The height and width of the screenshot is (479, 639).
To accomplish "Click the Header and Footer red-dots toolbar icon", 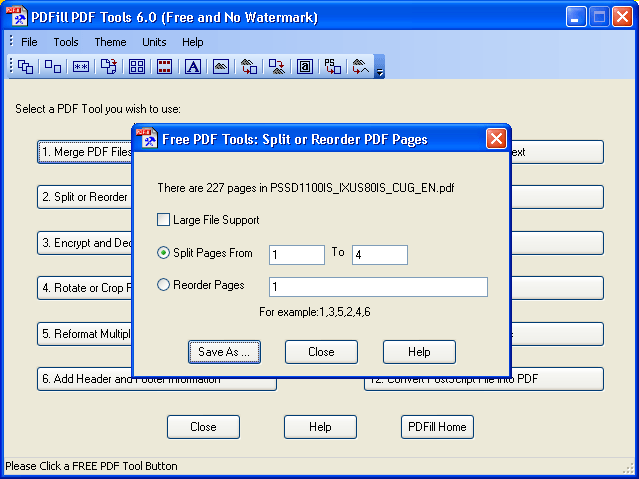I will 165,66.
